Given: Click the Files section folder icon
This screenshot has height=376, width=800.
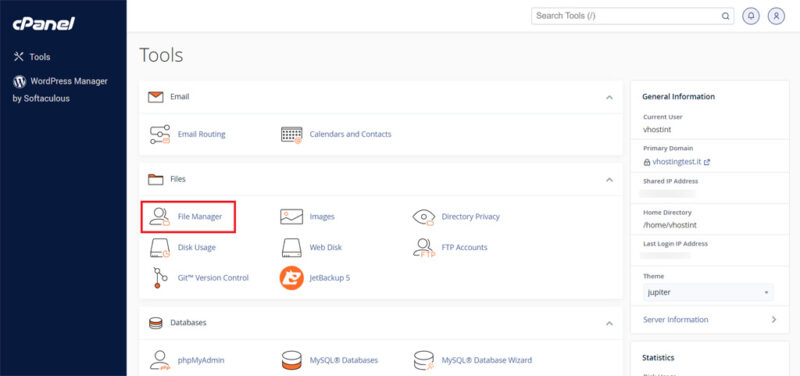Looking at the screenshot, I should 156,180.
